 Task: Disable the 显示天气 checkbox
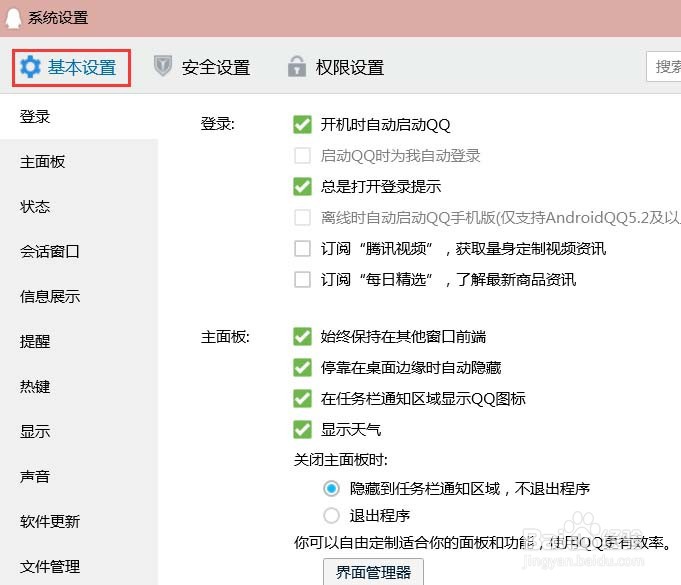click(x=302, y=430)
